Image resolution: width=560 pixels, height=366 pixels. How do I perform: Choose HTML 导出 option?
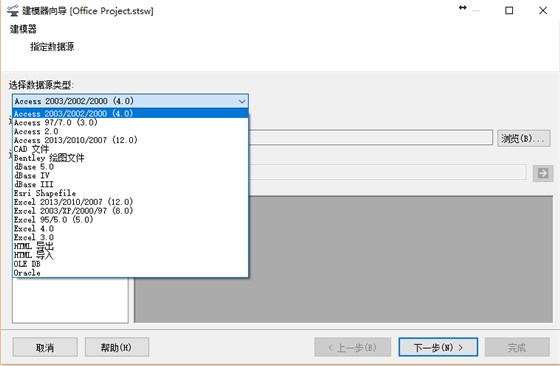[130, 246]
